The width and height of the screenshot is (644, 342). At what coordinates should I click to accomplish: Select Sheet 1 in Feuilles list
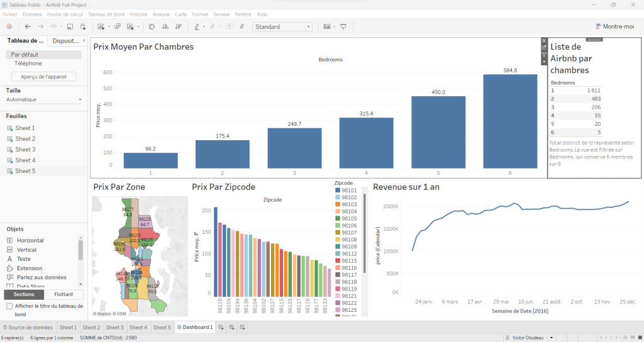25,128
